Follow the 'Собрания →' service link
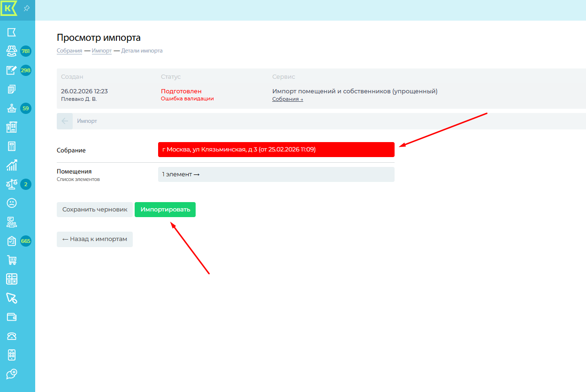 click(287, 99)
